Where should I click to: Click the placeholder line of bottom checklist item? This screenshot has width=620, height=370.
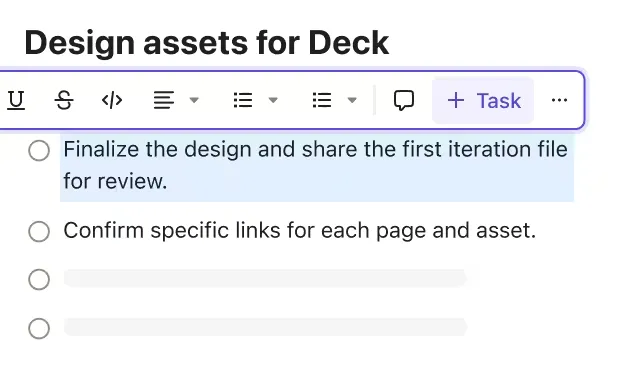coord(266,327)
